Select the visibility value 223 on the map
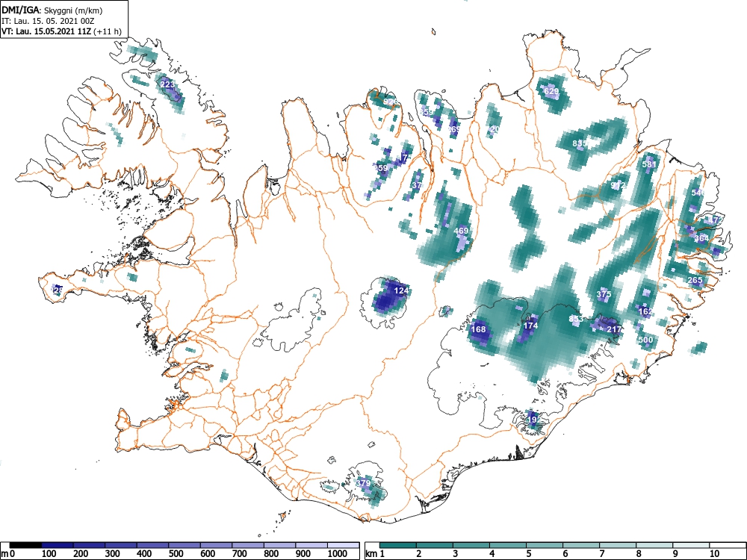 pyautogui.click(x=167, y=84)
